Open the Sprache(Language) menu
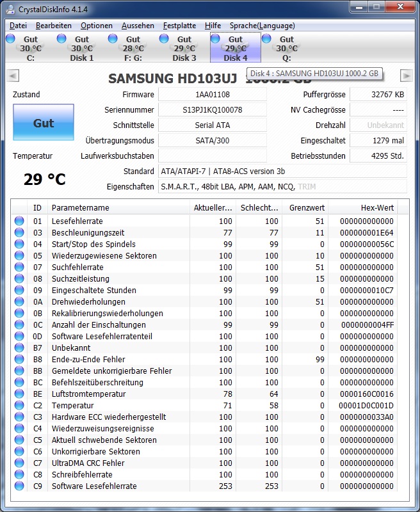 (x=262, y=26)
